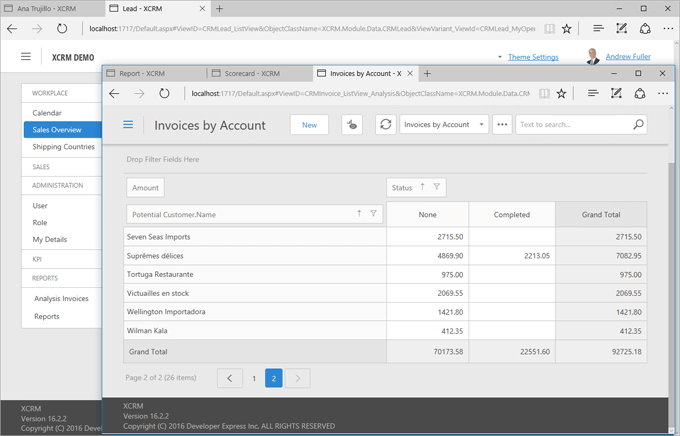Sort Status field using arrow icon
This screenshot has width=680, height=436.
[422, 187]
